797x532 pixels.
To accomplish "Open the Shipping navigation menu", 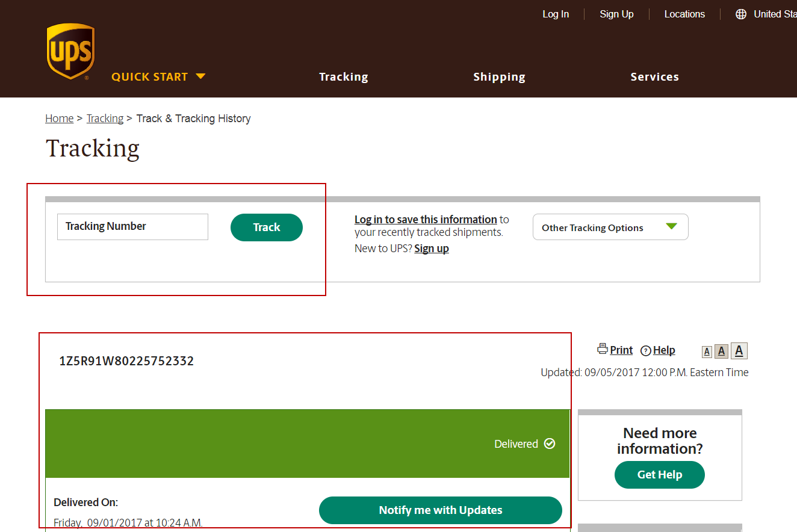I will coord(500,77).
